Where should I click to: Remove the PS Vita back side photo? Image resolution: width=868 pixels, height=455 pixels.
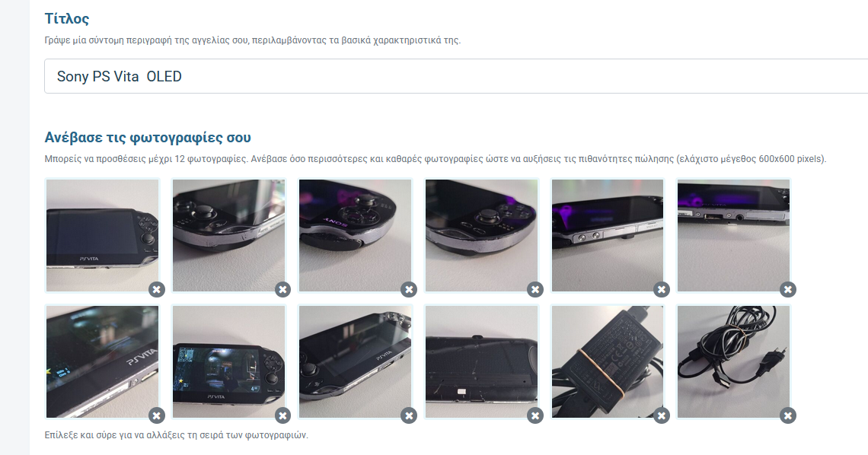click(x=535, y=415)
